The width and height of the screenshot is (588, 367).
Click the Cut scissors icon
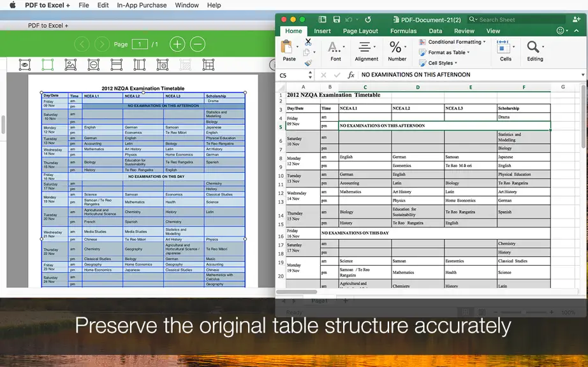[308, 42]
